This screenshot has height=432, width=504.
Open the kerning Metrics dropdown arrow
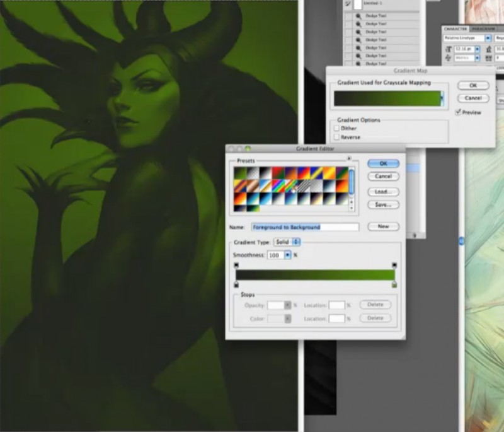click(x=478, y=58)
